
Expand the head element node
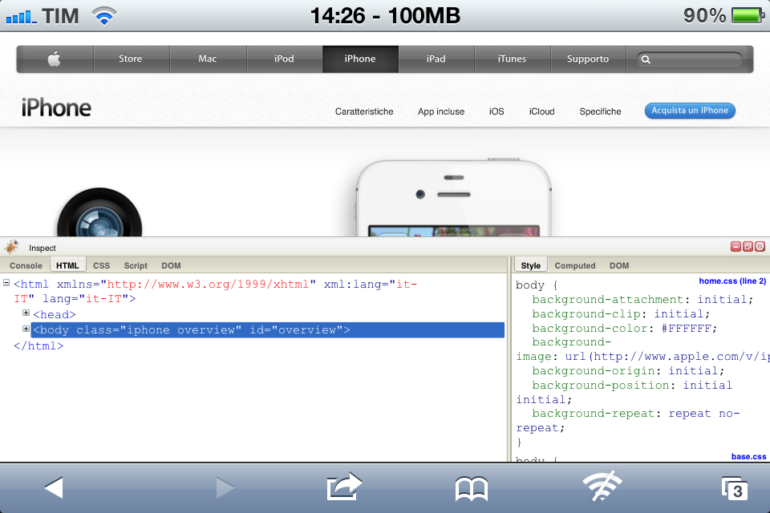click(x=26, y=313)
